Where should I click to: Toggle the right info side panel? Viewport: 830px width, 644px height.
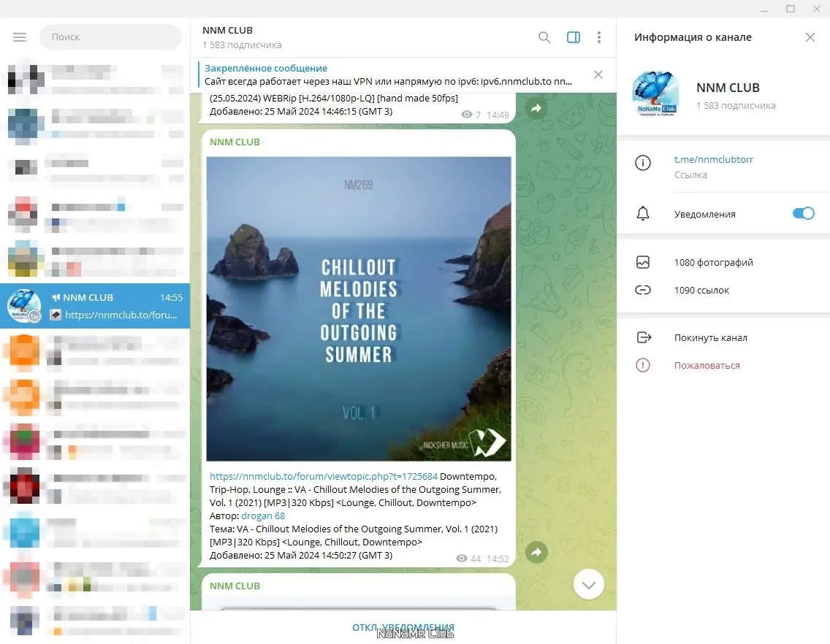click(574, 37)
